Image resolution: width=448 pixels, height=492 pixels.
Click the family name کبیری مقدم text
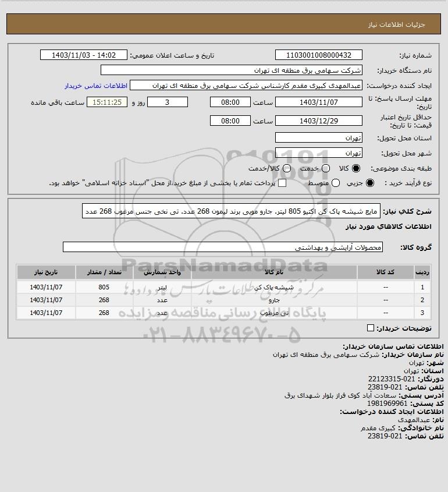pos(378,428)
